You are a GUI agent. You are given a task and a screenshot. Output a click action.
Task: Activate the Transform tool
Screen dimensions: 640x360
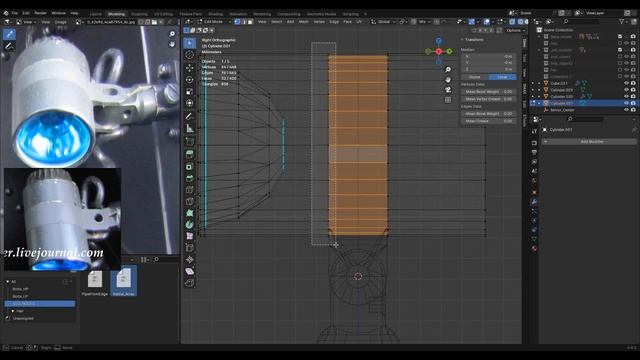[190, 103]
